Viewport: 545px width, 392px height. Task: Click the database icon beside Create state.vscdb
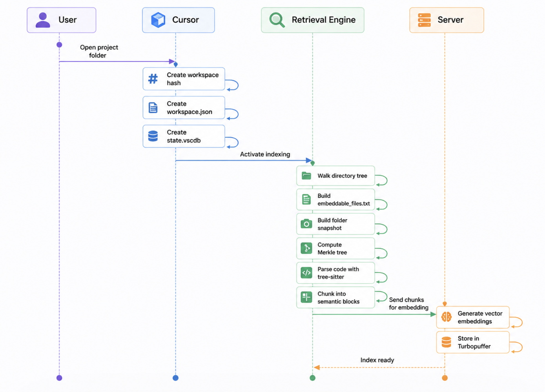tap(153, 136)
